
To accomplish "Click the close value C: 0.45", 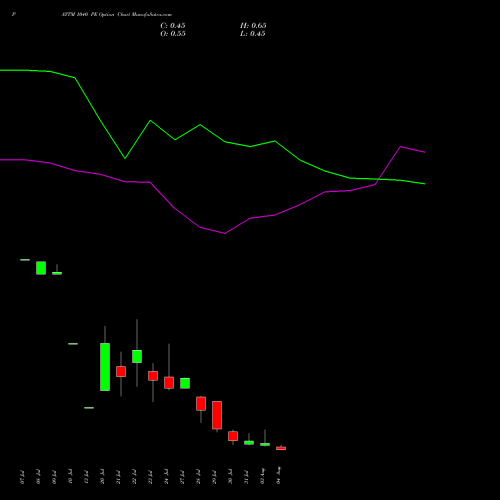I will pyautogui.click(x=173, y=26).
